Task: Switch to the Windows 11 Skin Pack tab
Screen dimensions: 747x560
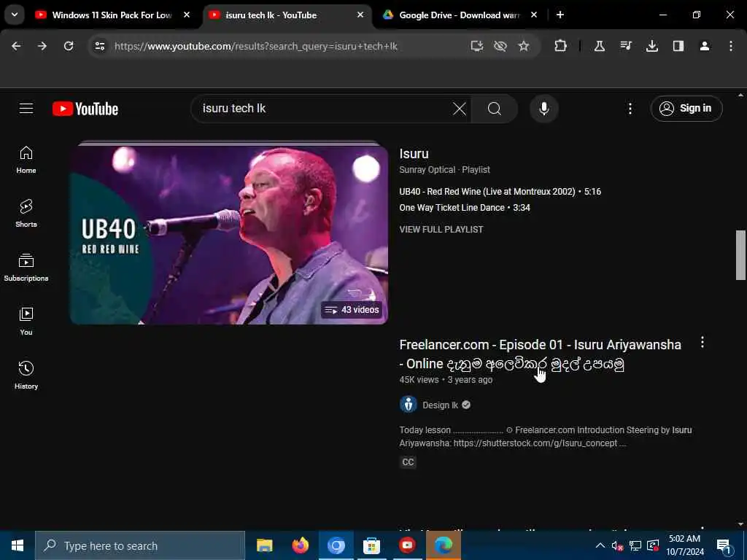Action: click(112, 15)
